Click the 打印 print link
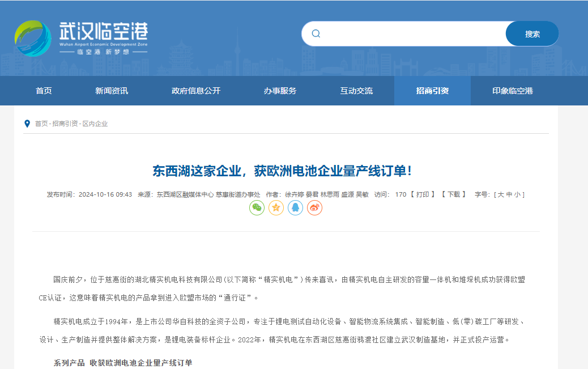588x369 pixels. [423, 194]
